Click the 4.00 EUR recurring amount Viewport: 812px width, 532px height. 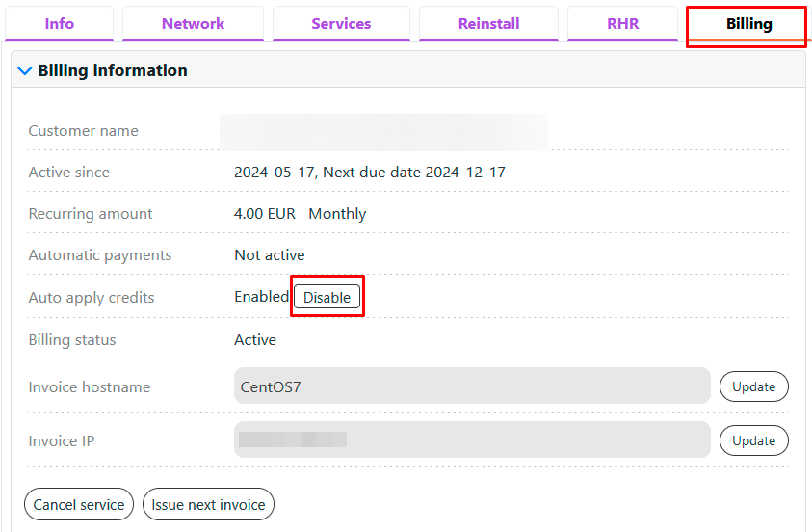click(265, 214)
